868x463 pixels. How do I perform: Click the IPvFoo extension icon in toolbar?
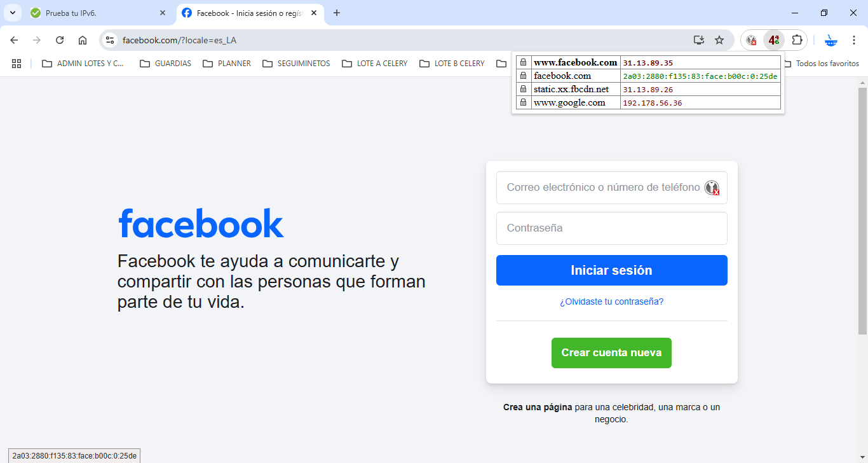[x=773, y=40]
